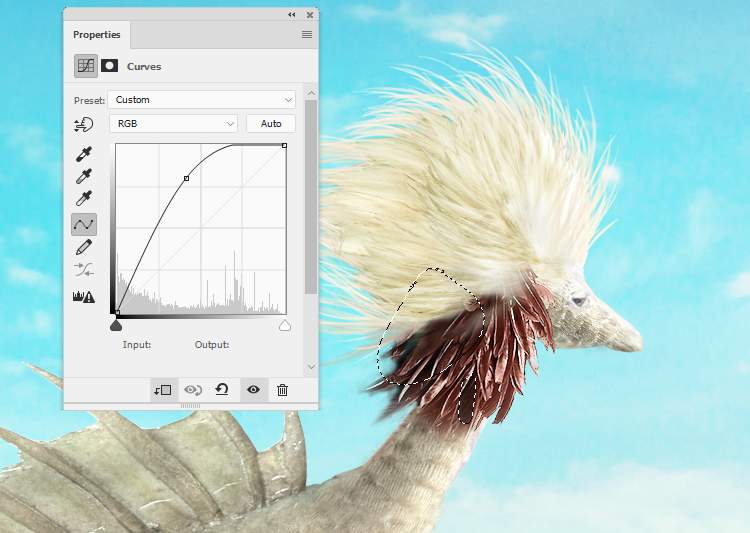Reset curves to adjustment defaults

(222, 390)
